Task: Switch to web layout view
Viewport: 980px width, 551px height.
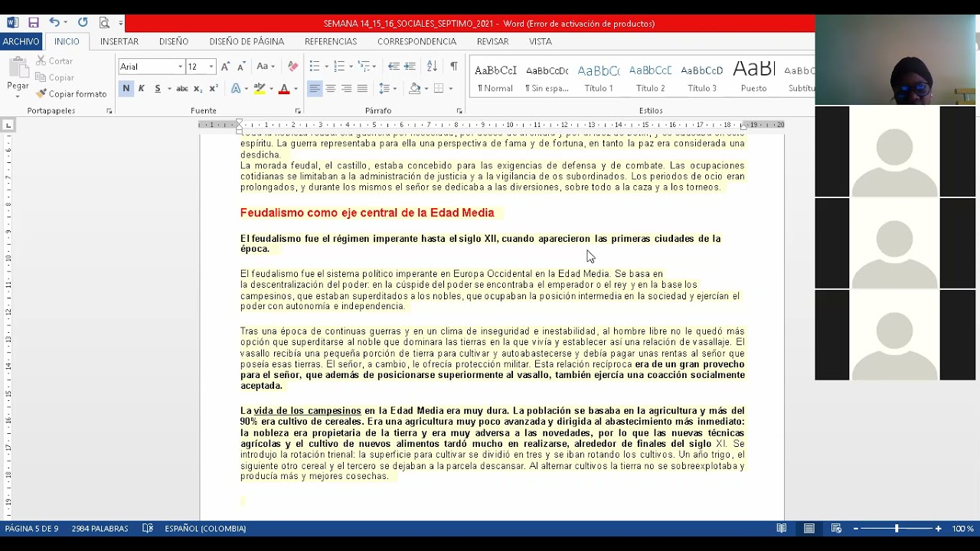Action: coord(836,528)
